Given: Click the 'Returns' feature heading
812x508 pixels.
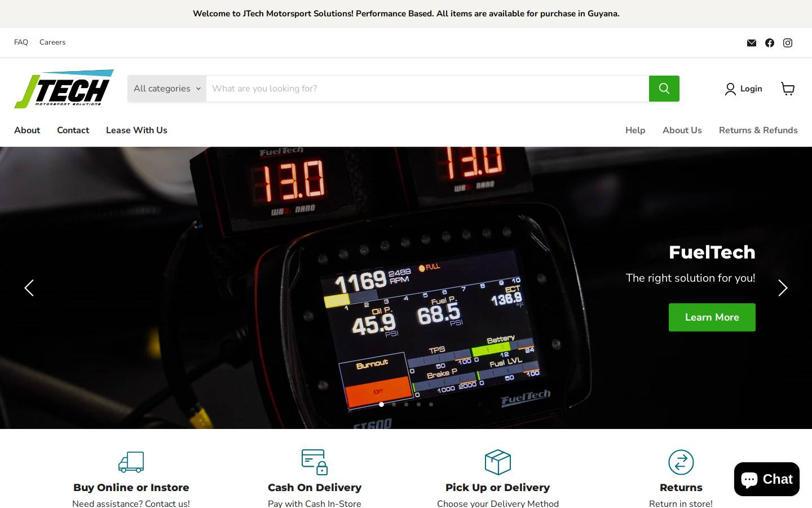Looking at the screenshot, I should coord(681,488).
